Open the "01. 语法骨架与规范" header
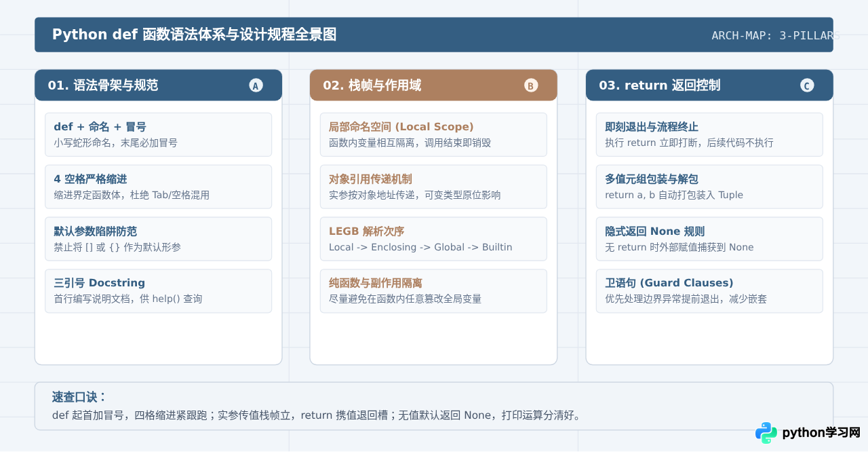This screenshot has height=452, width=868. (x=158, y=86)
